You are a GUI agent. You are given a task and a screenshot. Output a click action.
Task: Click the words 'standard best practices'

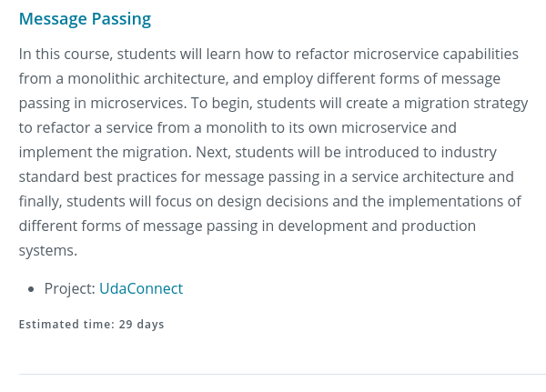point(98,177)
